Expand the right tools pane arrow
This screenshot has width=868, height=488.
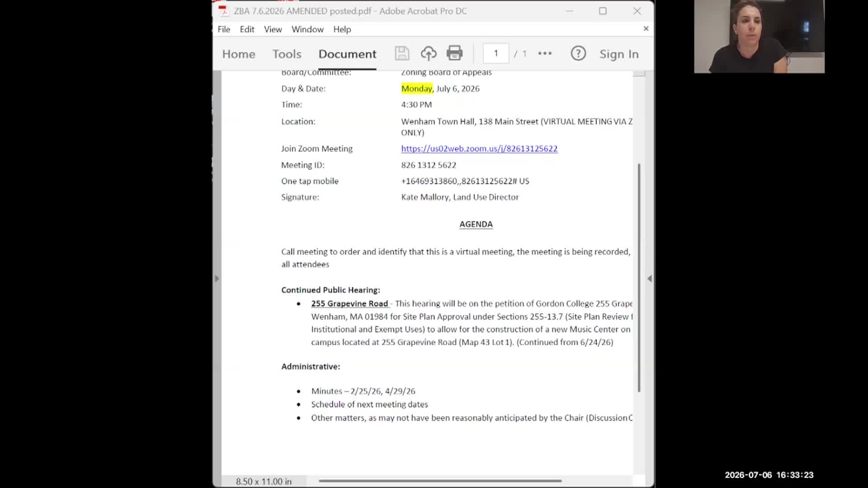[x=650, y=279]
